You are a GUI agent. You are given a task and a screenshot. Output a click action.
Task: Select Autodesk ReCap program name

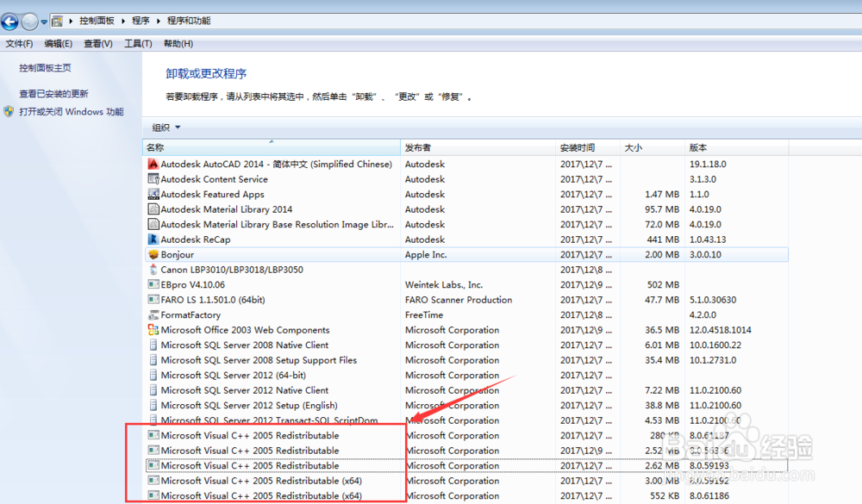coord(196,240)
